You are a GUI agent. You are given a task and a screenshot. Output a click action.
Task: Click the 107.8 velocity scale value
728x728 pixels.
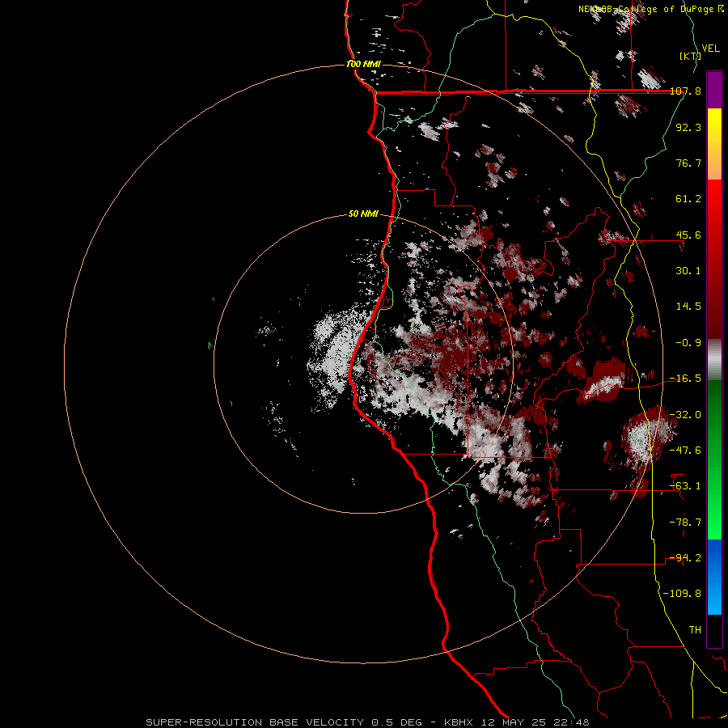685,91
